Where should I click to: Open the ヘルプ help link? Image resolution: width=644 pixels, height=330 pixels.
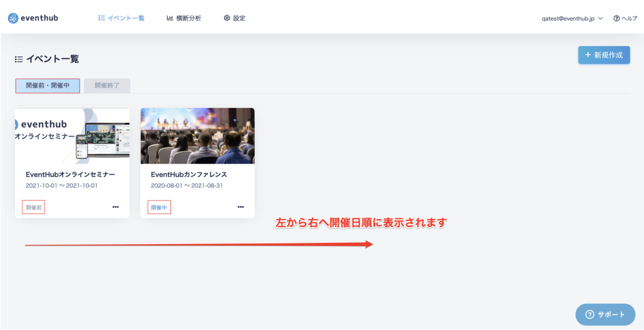click(625, 19)
